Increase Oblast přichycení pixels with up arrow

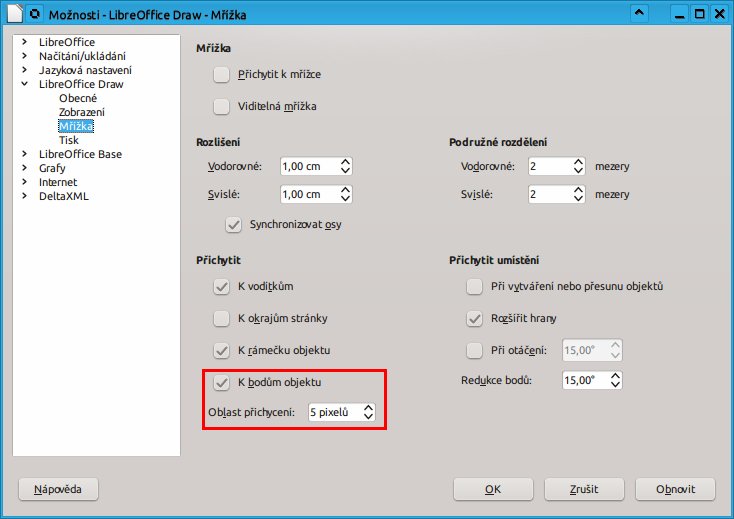[x=368, y=408]
